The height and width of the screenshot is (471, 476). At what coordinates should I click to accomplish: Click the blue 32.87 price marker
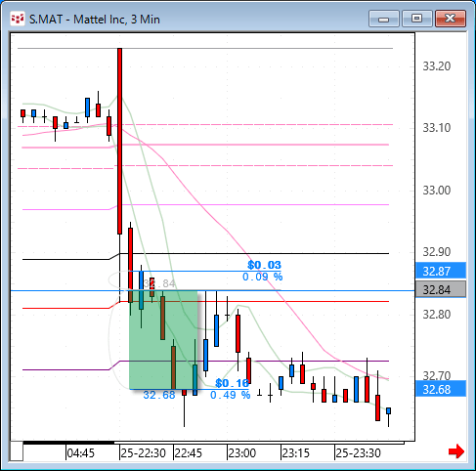(x=441, y=271)
